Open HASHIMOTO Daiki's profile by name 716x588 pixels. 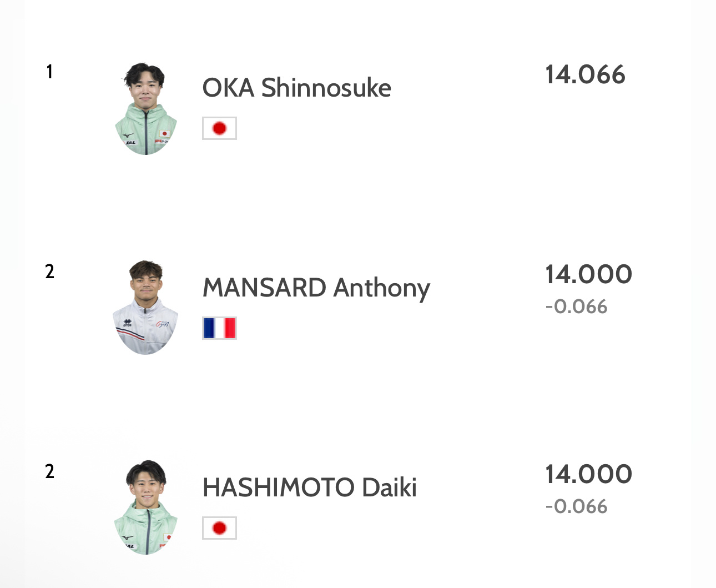(x=310, y=488)
